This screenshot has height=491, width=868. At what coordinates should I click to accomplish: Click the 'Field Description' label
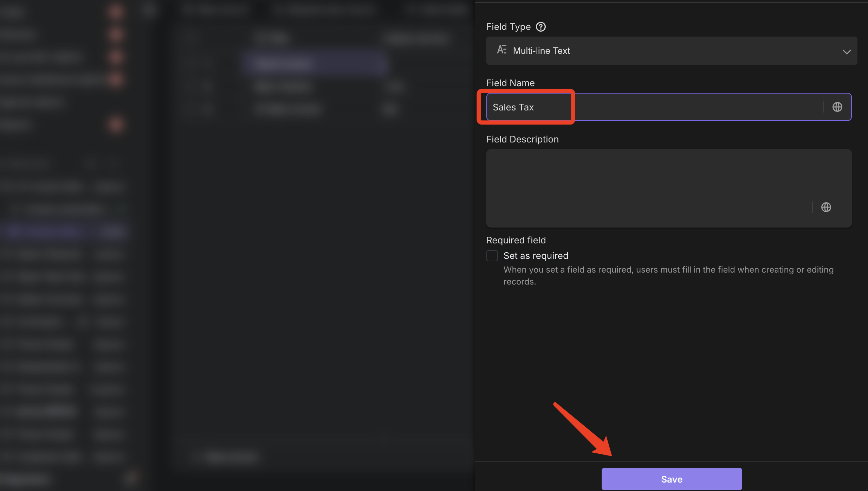point(522,139)
